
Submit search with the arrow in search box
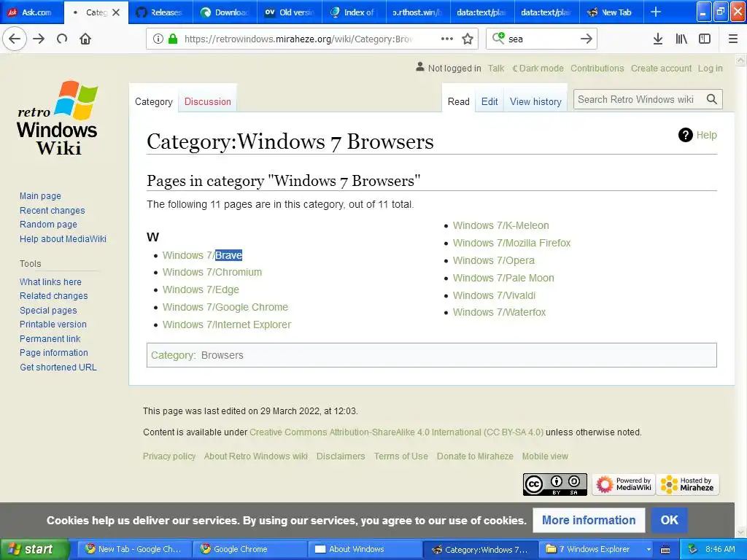pos(587,39)
